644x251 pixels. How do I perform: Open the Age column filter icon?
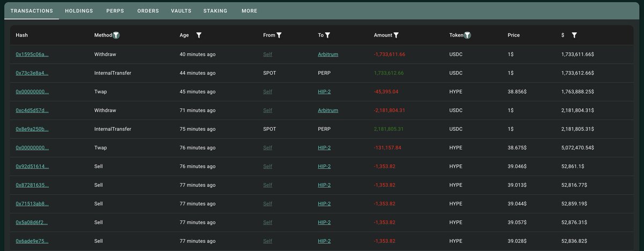[199, 35]
